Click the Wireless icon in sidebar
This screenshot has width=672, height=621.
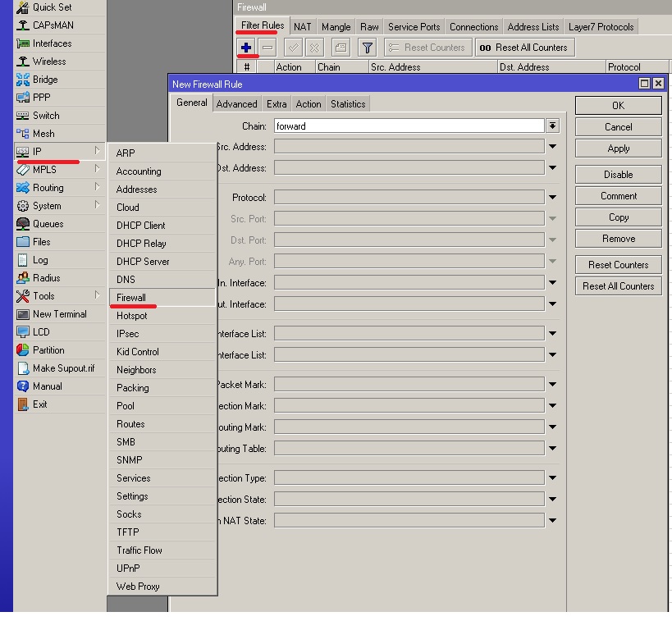pyautogui.click(x=23, y=62)
